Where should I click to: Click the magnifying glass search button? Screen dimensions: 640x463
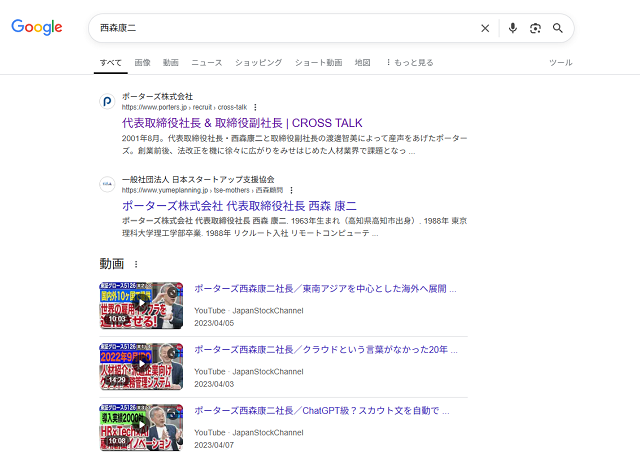point(558,28)
